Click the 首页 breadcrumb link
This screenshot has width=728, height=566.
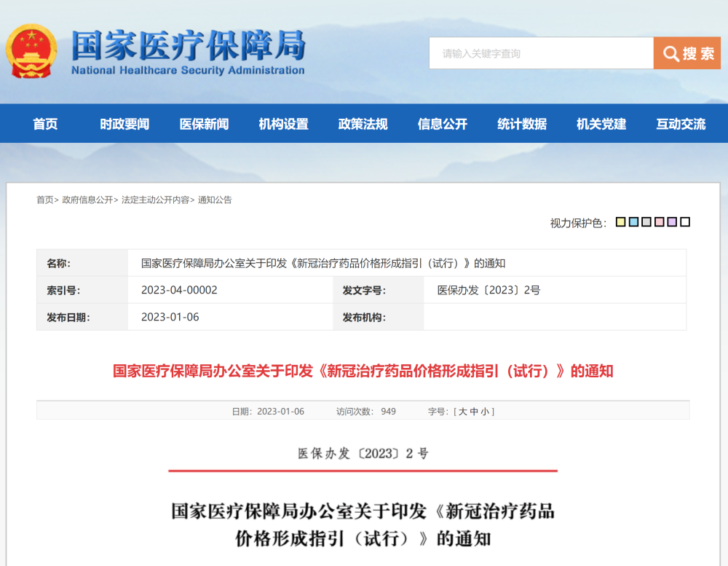(45, 200)
